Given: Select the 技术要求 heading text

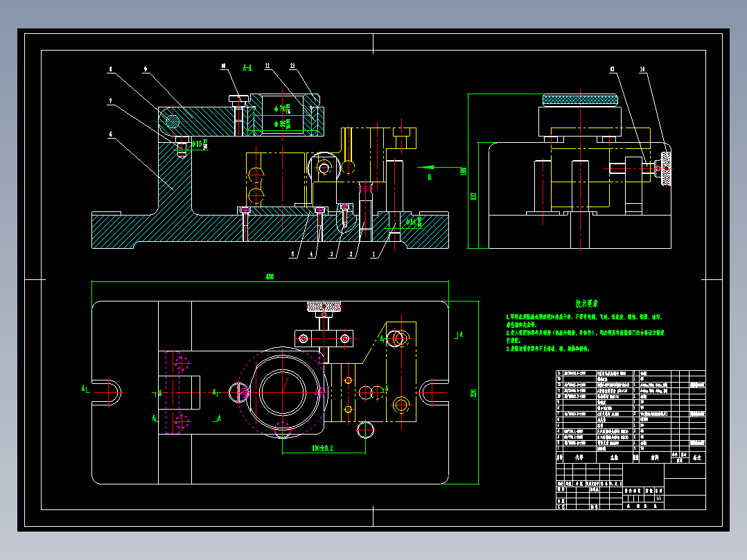Looking at the screenshot, I should pyautogui.click(x=586, y=304).
